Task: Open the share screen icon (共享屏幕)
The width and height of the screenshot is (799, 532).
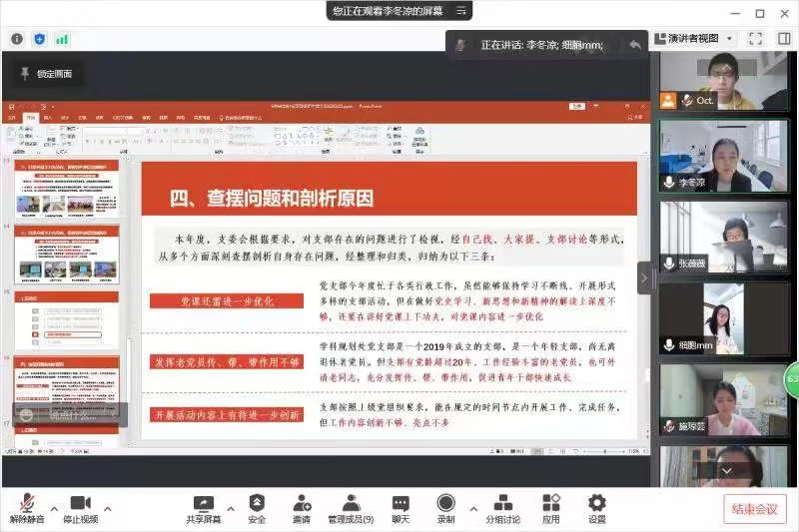Action: pos(203,504)
